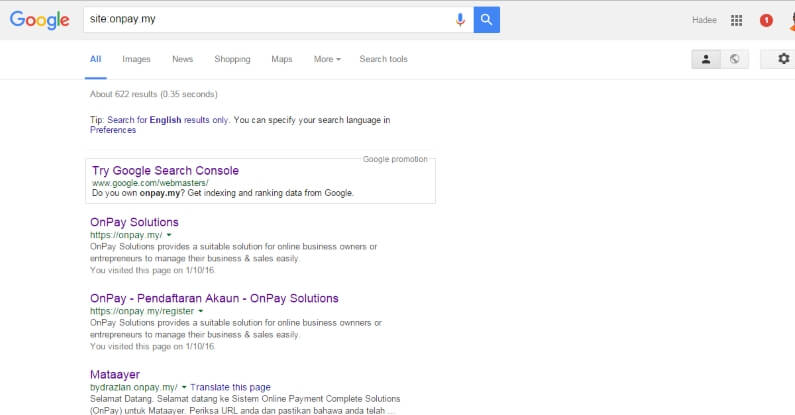Screen dimensions: 795x415
Task: Click www.google.com/webmasters/ URL text
Action: click(150, 183)
